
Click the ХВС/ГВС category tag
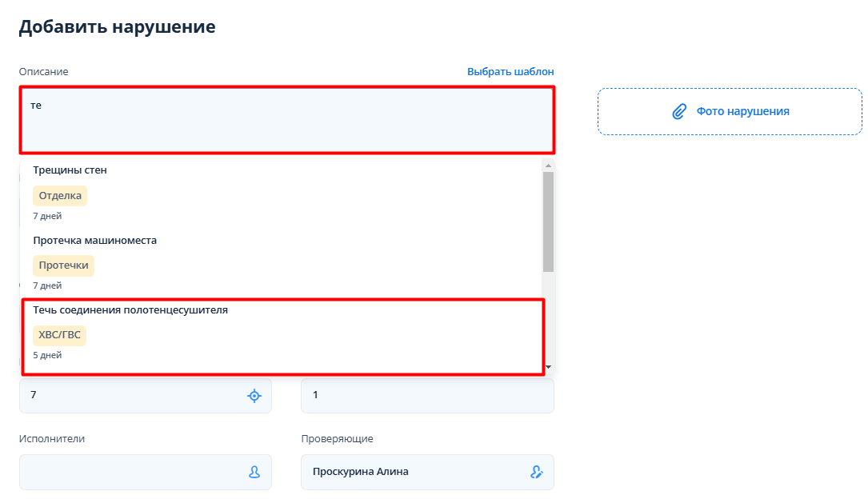59,335
